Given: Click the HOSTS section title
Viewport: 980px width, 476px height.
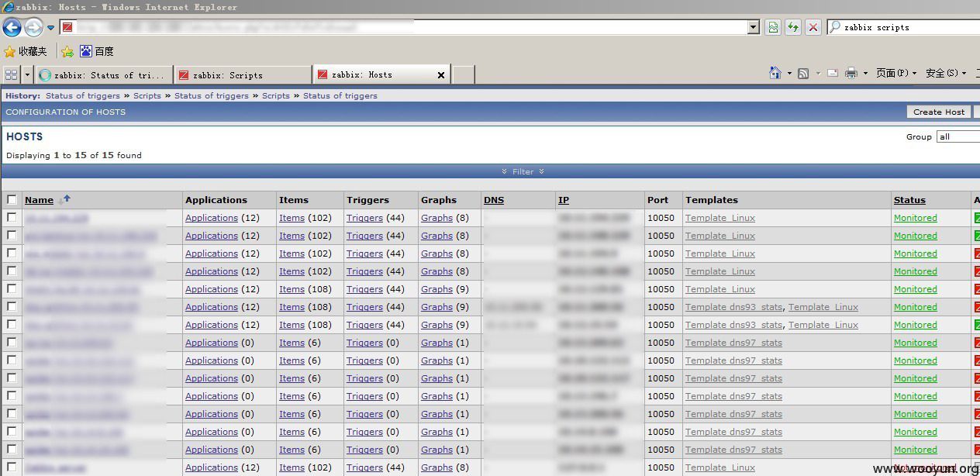Looking at the screenshot, I should click(24, 136).
